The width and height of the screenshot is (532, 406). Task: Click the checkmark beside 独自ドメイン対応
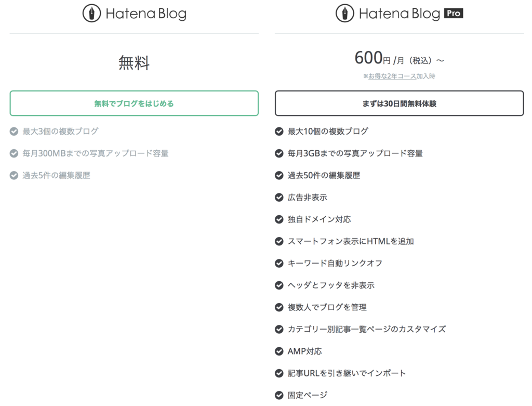(x=278, y=219)
